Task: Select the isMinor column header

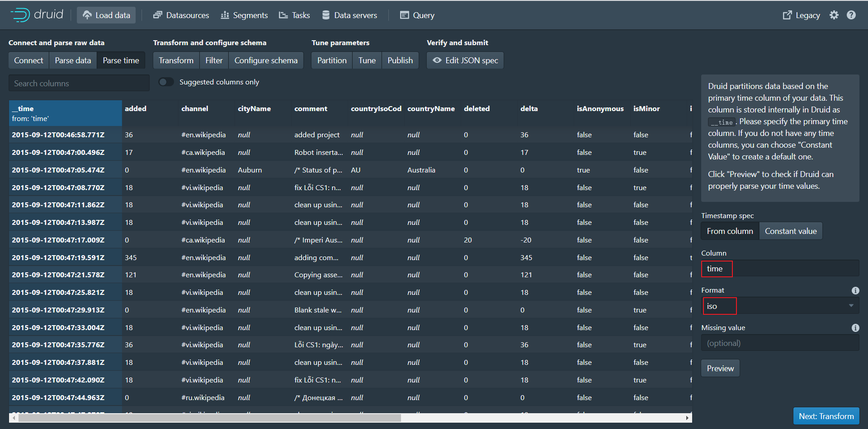Action: tap(659, 113)
